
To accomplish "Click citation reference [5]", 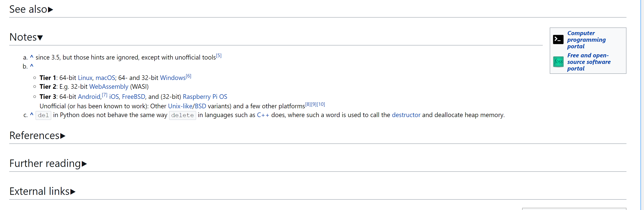I will [x=219, y=56].
